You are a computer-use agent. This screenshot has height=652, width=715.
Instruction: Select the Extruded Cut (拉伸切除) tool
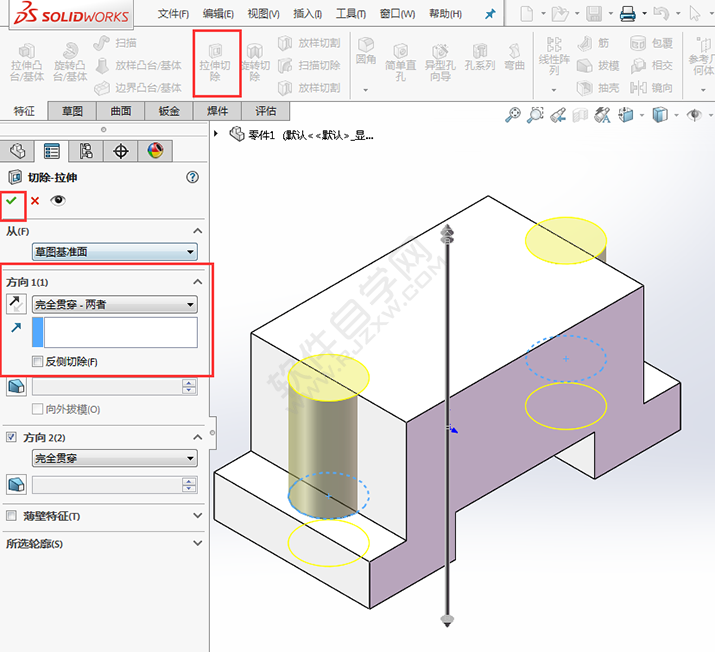click(215, 63)
